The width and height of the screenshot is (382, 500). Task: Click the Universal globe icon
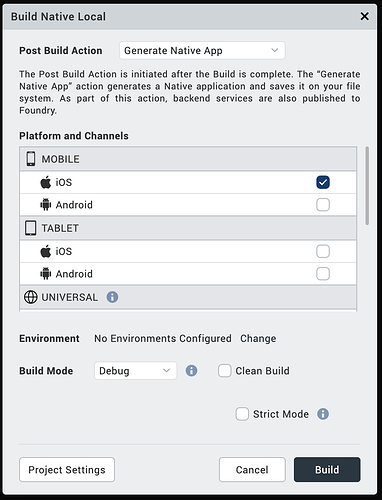31,297
